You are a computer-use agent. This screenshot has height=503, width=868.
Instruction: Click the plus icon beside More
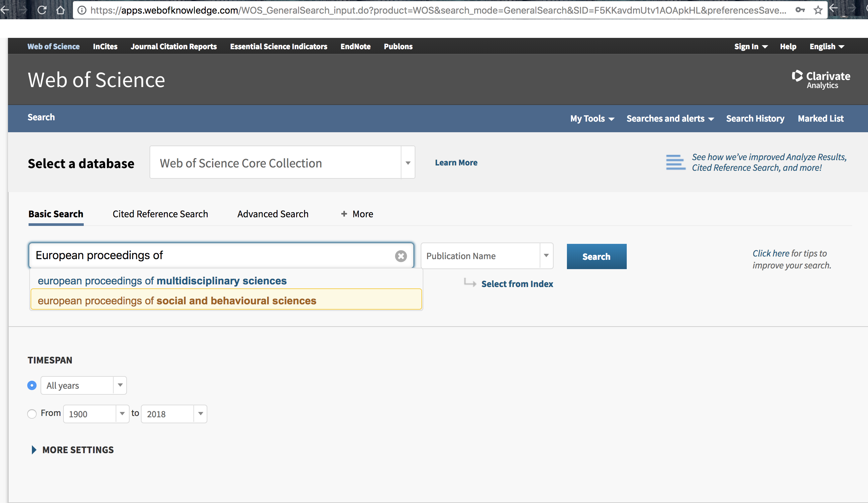pyautogui.click(x=344, y=214)
